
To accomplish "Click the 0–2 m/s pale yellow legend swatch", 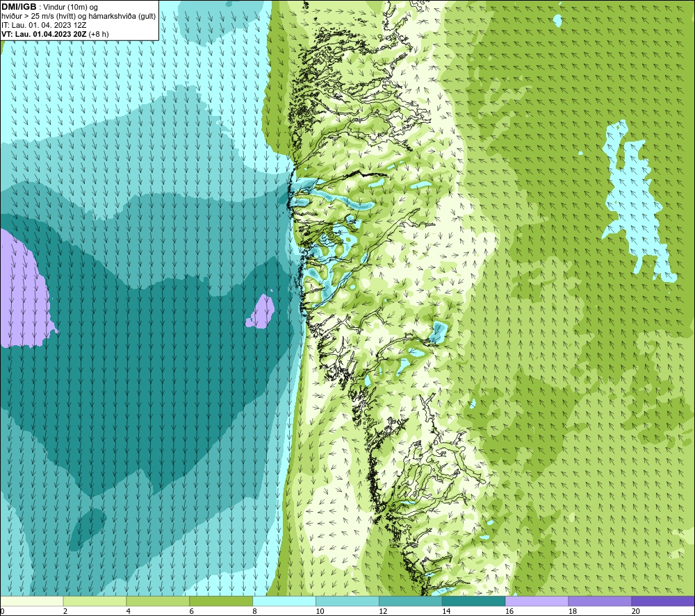I will pyautogui.click(x=31, y=601).
